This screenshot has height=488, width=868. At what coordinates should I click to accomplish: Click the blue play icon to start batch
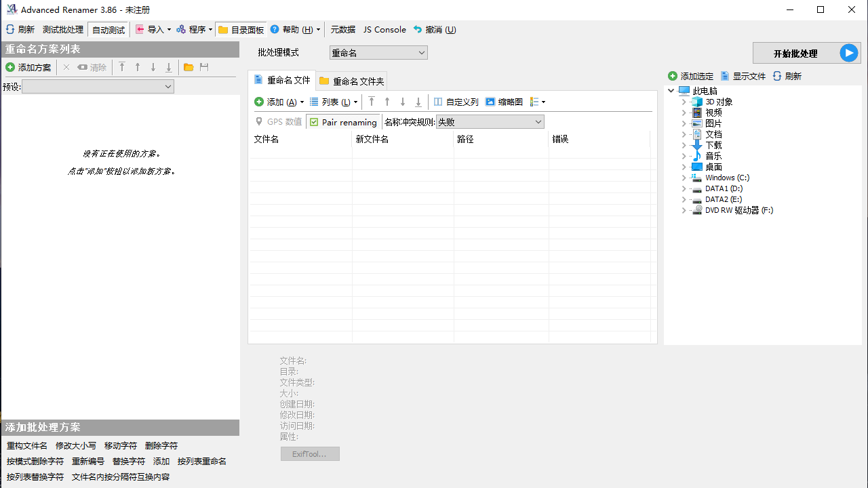tap(848, 53)
